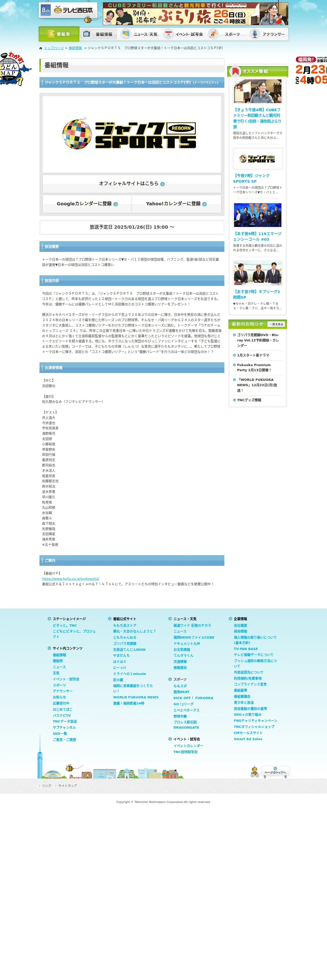The width and height of the screenshot is (327, 980).
Task: Open イベントカレンダー footer link
Action: click(x=188, y=746)
